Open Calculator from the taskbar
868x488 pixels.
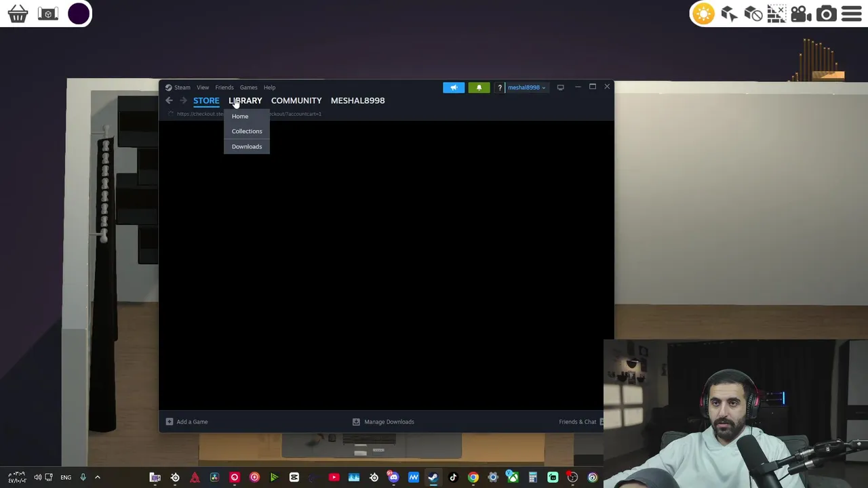click(532, 478)
